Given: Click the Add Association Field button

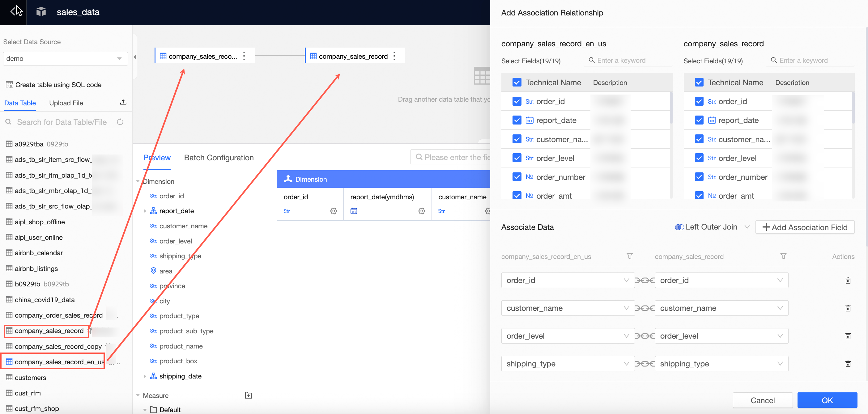Looking at the screenshot, I should tap(805, 227).
